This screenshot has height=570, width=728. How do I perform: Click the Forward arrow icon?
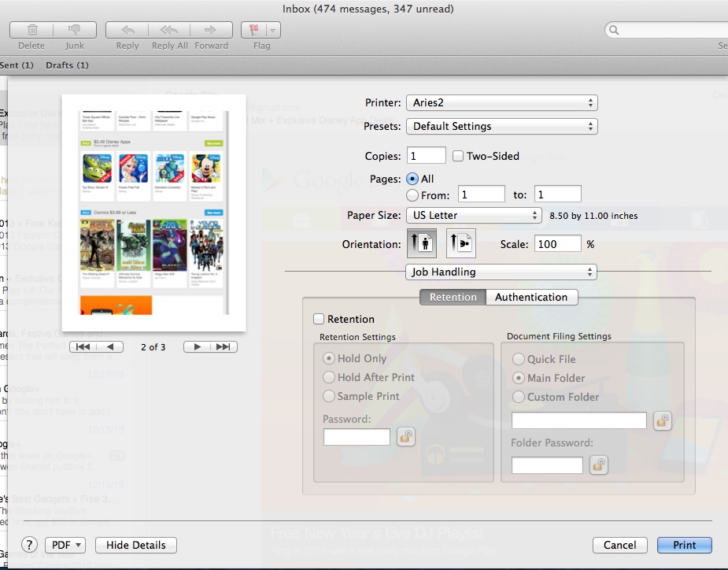211,30
